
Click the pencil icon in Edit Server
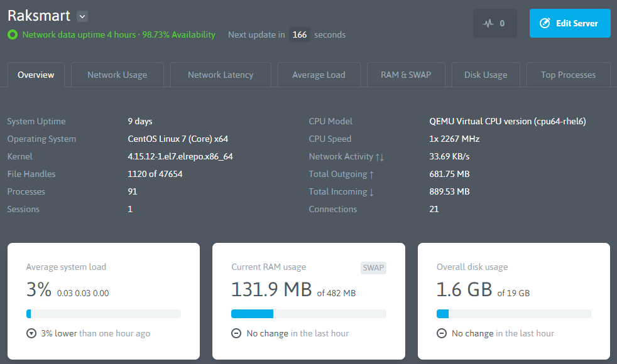tap(545, 23)
